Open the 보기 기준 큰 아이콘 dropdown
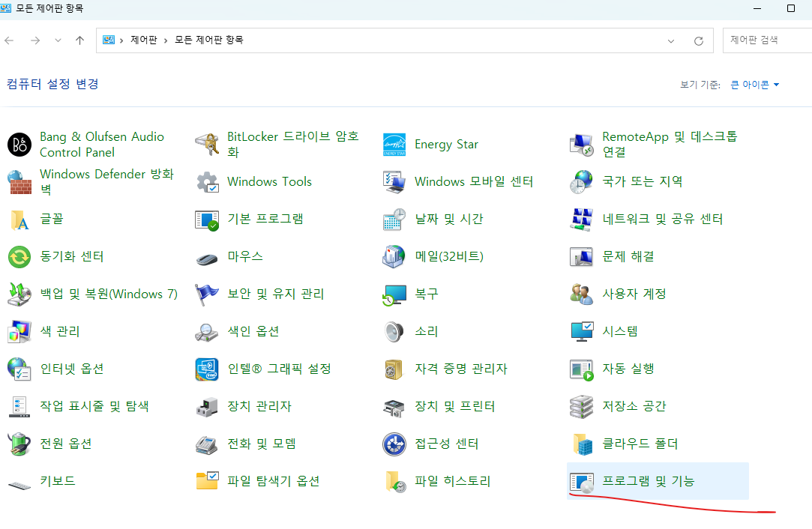Screen dimensions: 812x529 [754, 85]
